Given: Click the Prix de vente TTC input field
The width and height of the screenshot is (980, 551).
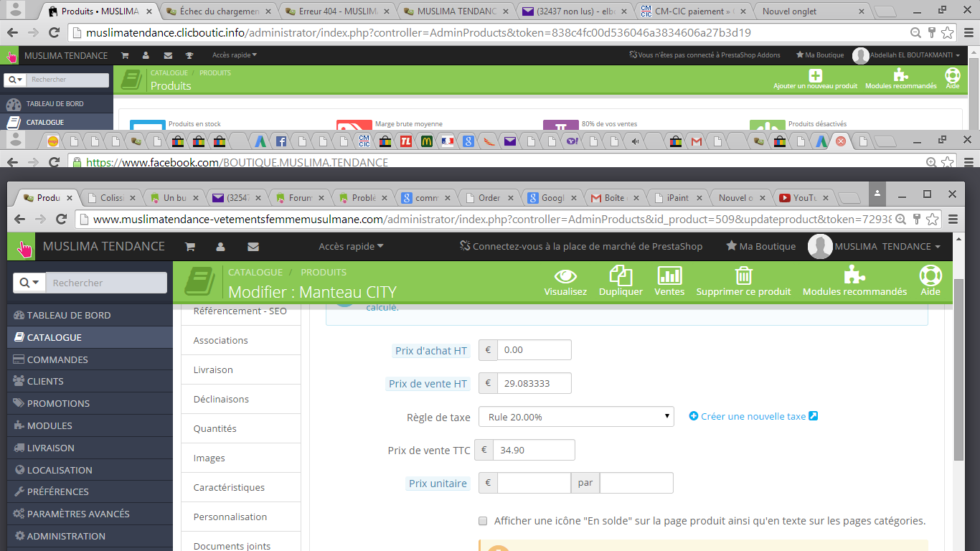Looking at the screenshot, I should [x=534, y=450].
